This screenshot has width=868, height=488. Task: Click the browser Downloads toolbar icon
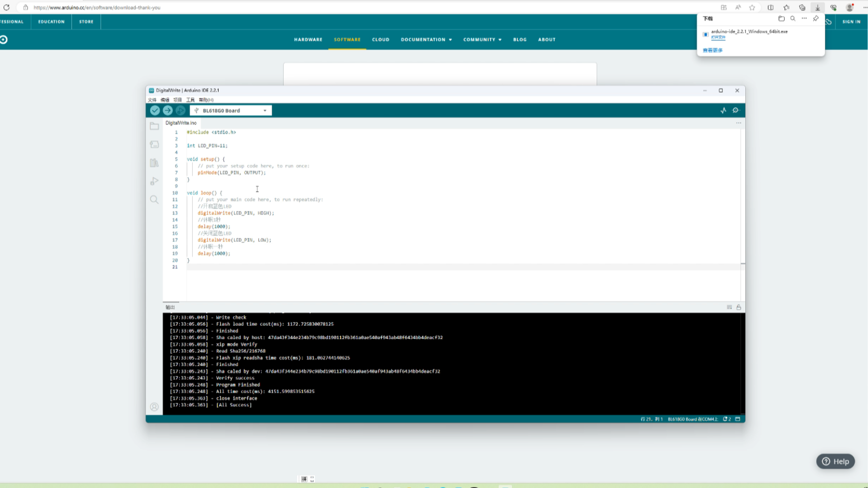pos(818,7)
